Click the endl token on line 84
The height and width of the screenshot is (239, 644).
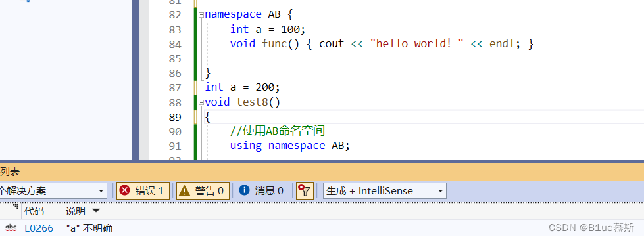[501, 44]
